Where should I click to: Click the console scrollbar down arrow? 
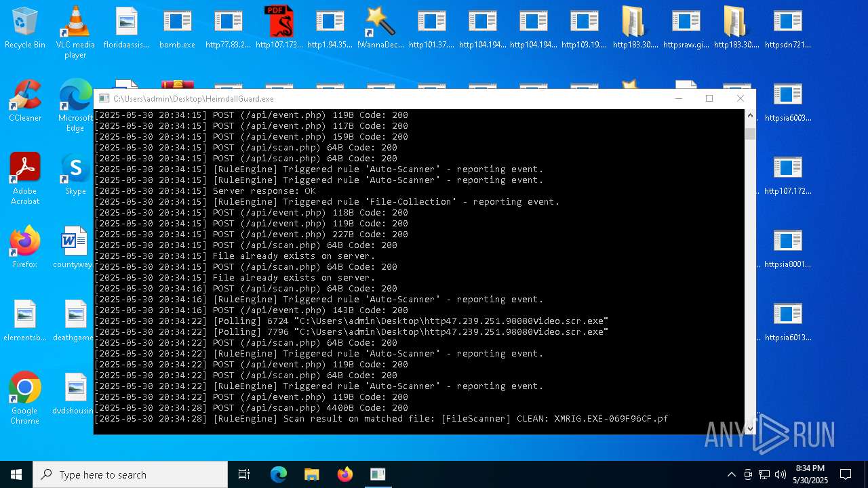(750, 428)
